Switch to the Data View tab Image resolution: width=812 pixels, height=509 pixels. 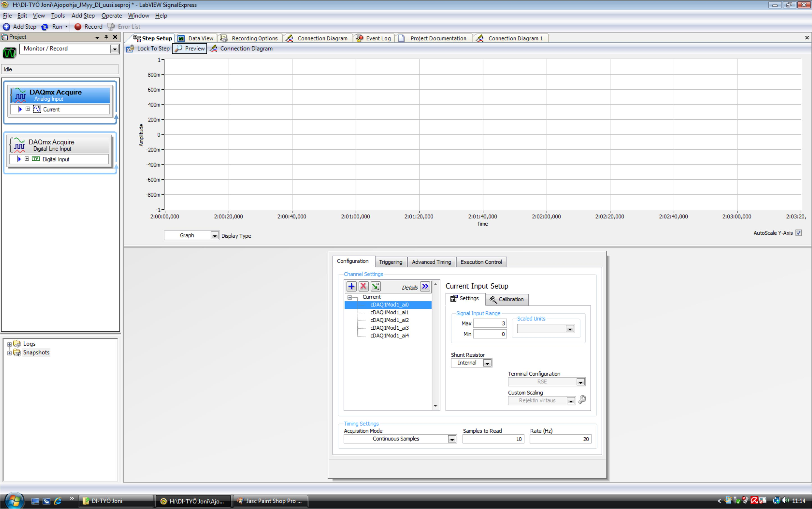point(196,38)
